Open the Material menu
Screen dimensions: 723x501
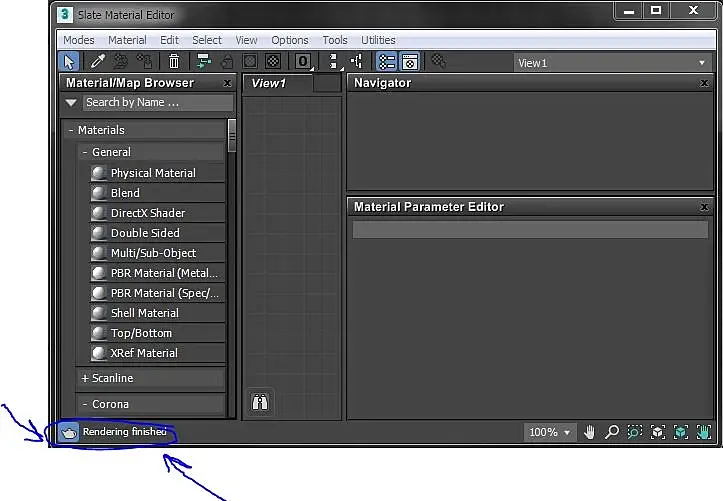click(x=127, y=40)
